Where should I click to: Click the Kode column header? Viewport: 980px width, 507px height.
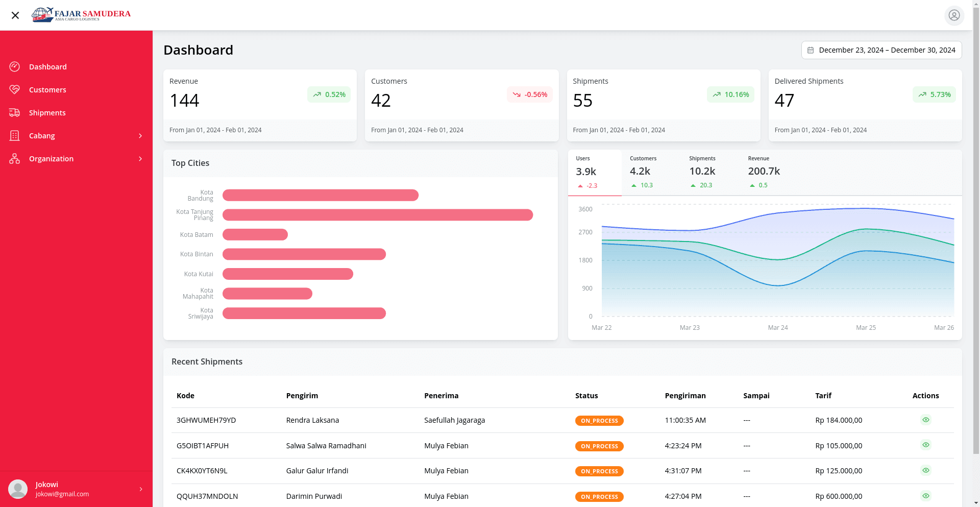(x=185, y=396)
